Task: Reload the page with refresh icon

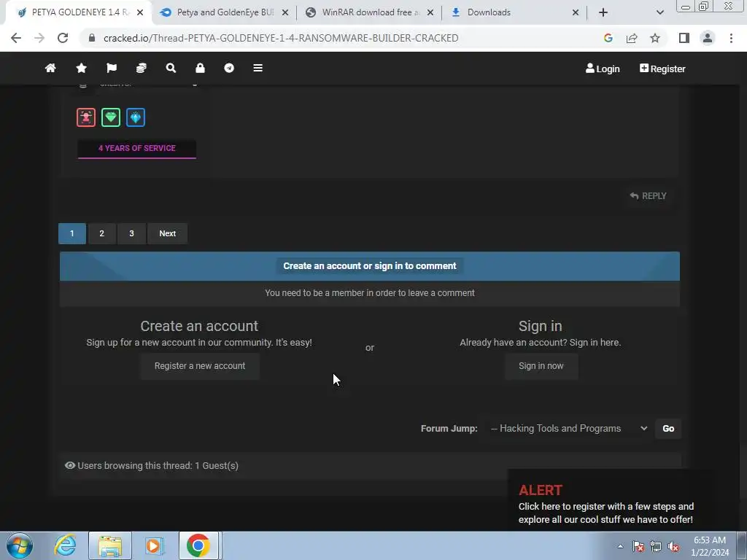Action: (x=63, y=38)
